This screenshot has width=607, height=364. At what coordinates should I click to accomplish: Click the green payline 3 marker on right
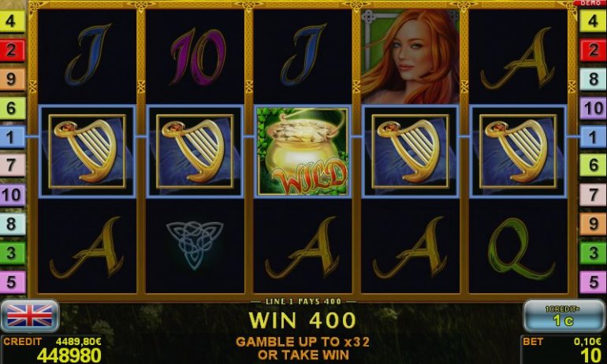[593, 253]
